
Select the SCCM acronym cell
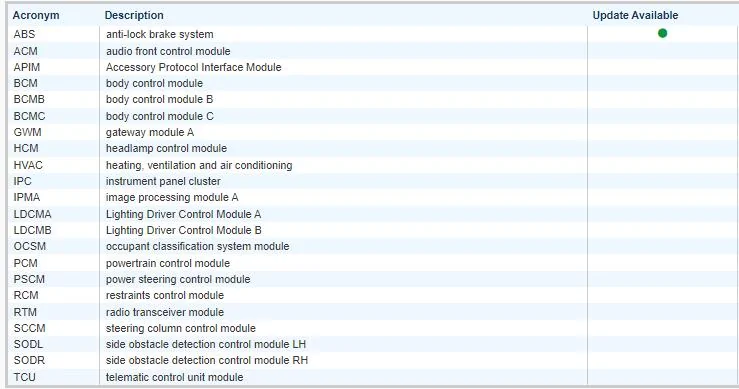point(29,328)
